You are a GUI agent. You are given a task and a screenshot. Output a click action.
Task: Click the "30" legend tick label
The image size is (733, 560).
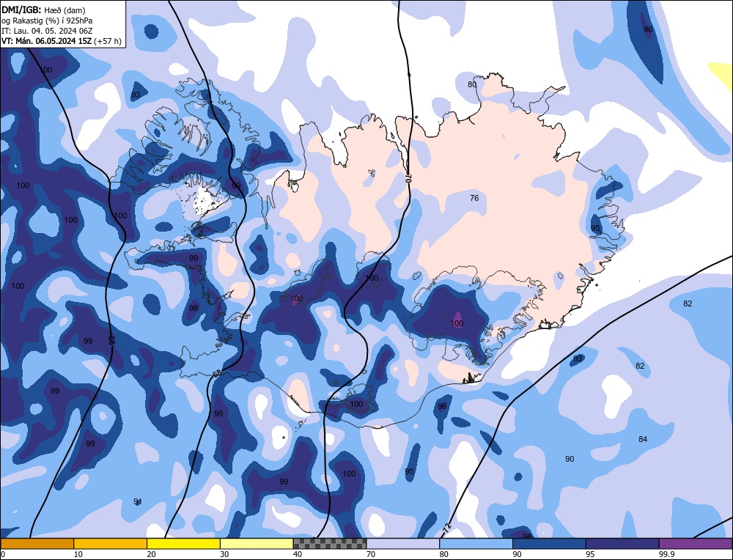coord(224,554)
